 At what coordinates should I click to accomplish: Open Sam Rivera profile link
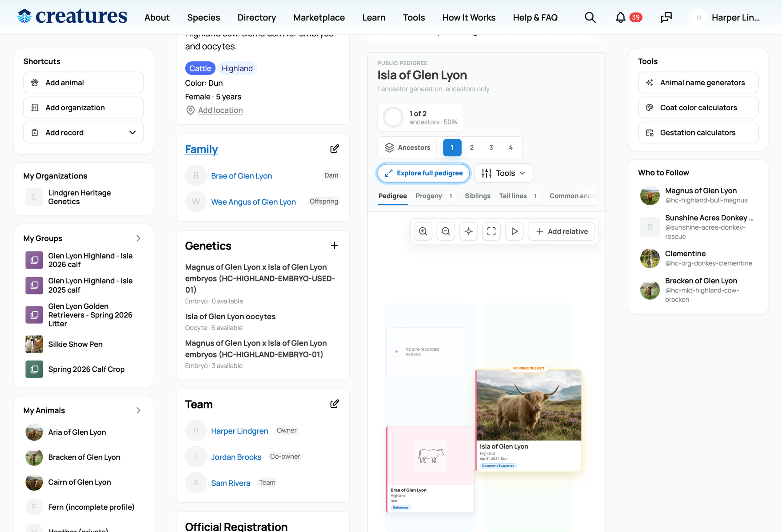[231, 483]
